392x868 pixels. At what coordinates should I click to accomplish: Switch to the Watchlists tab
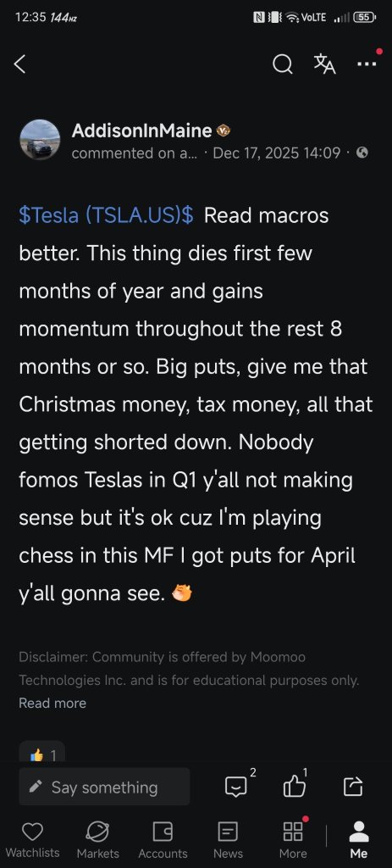(33, 840)
